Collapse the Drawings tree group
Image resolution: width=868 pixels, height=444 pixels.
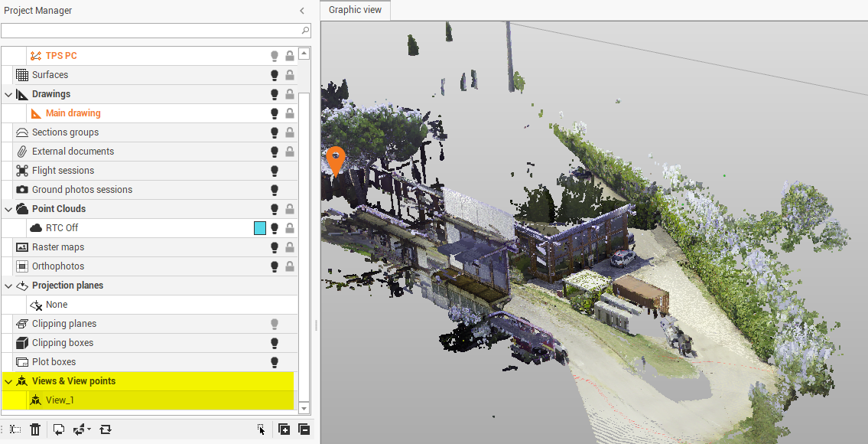pyautogui.click(x=8, y=94)
